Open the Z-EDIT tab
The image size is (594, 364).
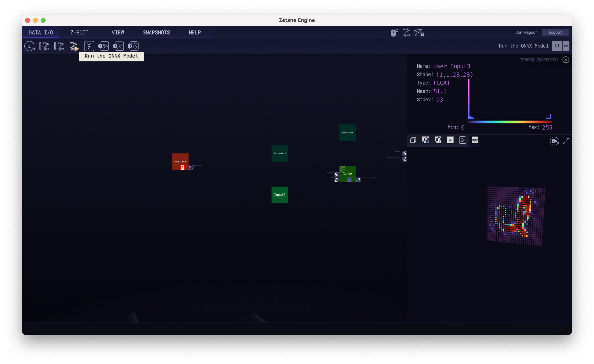(79, 33)
